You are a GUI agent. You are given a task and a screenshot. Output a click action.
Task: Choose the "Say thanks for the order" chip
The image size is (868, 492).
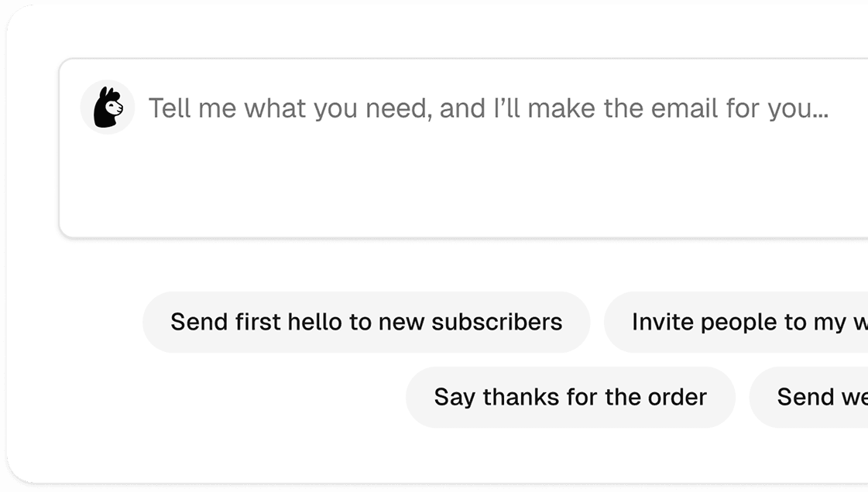pyautogui.click(x=570, y=397)
